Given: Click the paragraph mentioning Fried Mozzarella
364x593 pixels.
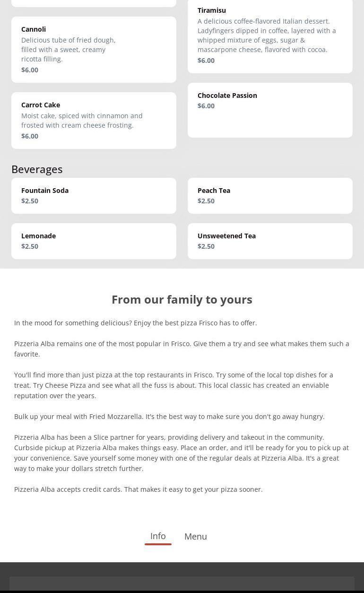Looking at the screenshot, I should point(169,417).
